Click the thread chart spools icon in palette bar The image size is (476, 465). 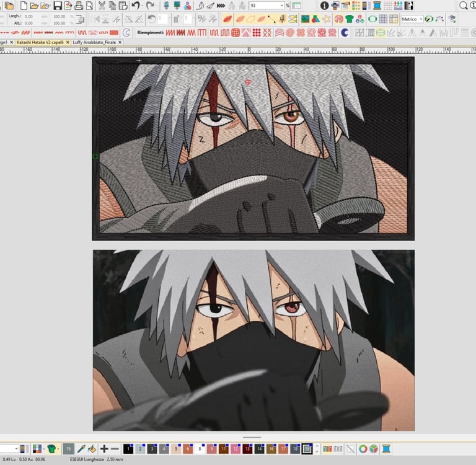click(327, 449)
